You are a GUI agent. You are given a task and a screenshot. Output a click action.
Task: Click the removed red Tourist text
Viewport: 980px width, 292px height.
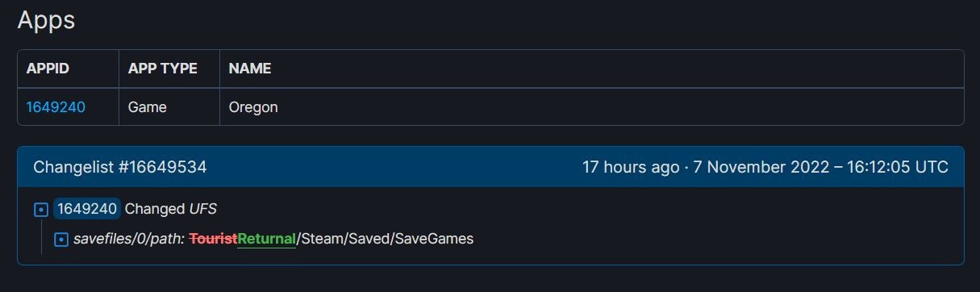(x=213, y=239)
